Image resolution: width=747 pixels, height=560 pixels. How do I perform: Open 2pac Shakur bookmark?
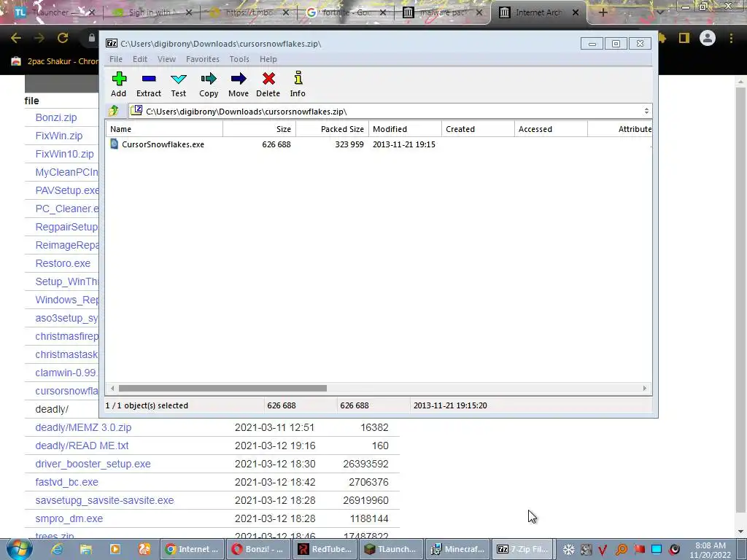[x=55, y=61]
